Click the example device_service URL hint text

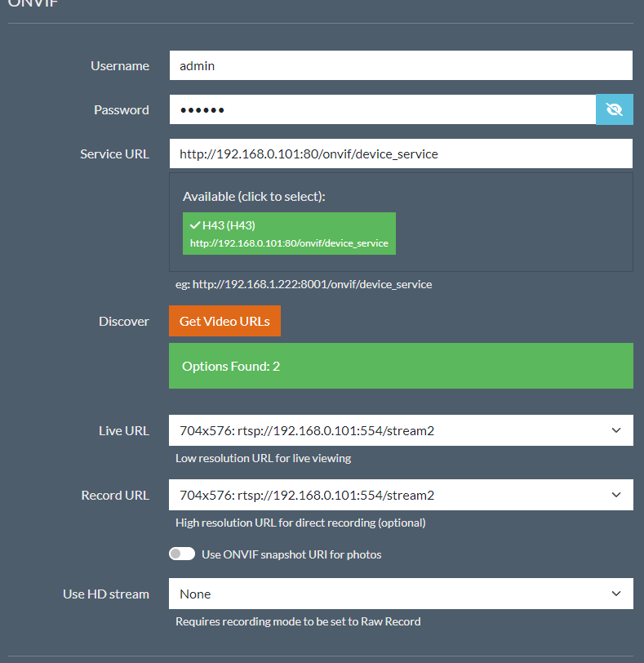tap(304, 284)
